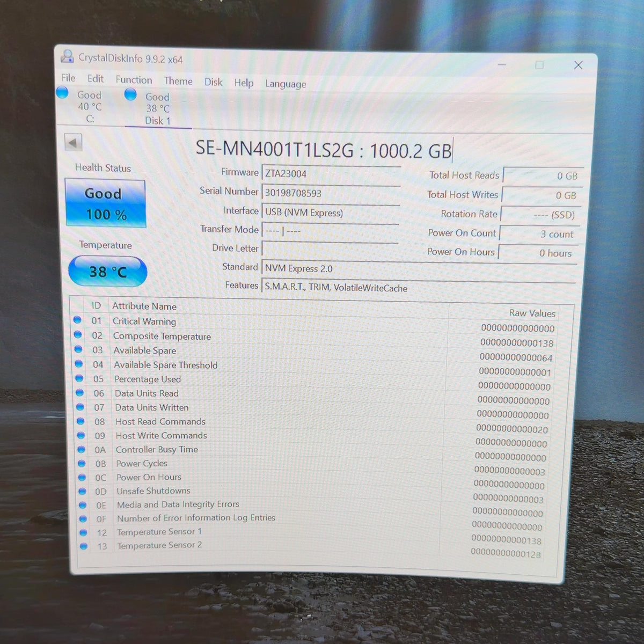
Task: Select the Power Cycles attribute name
Action: point(142,463)
